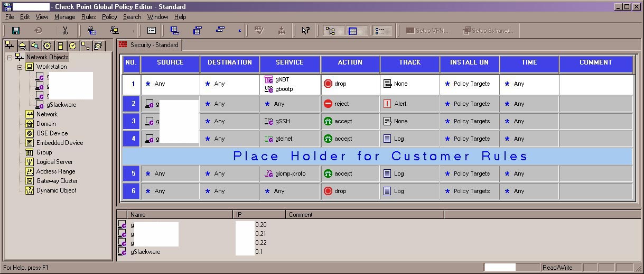The width and height of the screenshot is (644, 274).
Task: Click rule number 5 cell
Action: (x=132, y=173)
